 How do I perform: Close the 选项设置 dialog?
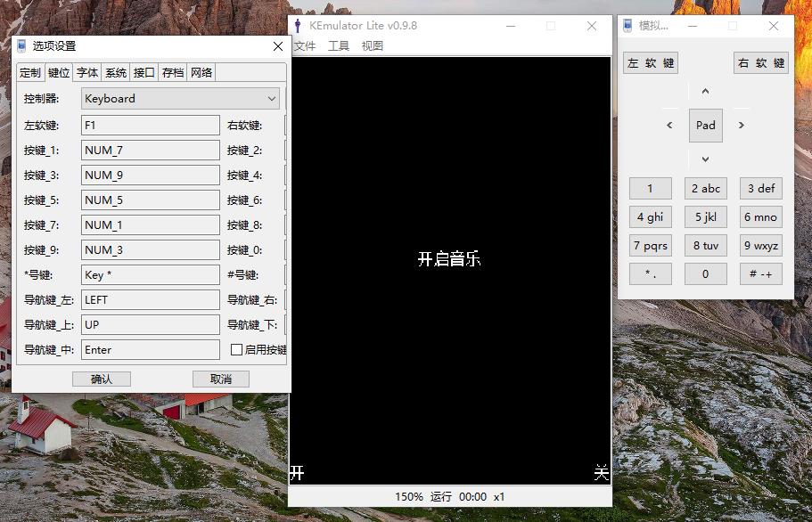(x=278, y=46)
